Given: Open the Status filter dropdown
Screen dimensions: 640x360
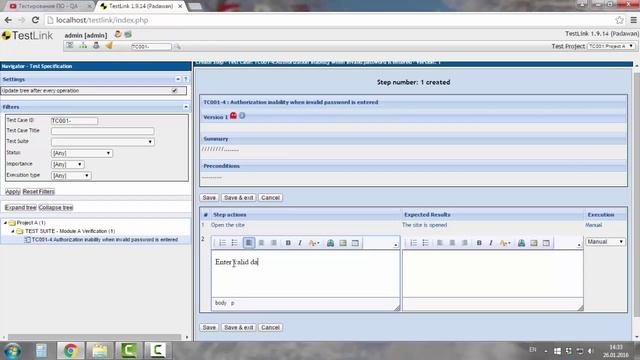Looking at the screenshot, I should click(82, 153).
